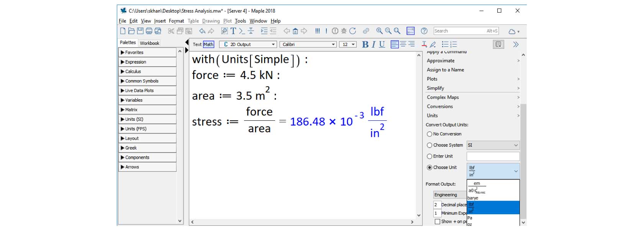The width and height of the screenshot is (644, 230).
Task: Click the home icon in toolbar
Action: click(x=295, y=31)
